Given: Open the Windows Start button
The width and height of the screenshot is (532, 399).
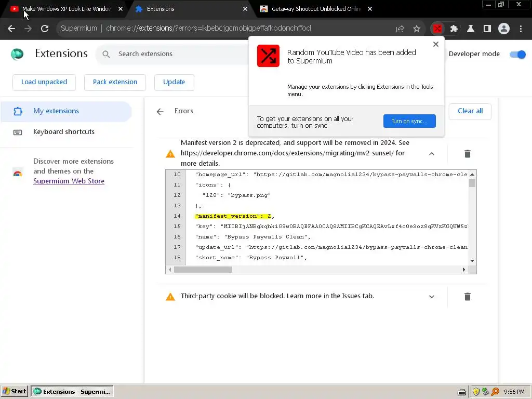Looking at the screenshot, I should tap(14, 392).
